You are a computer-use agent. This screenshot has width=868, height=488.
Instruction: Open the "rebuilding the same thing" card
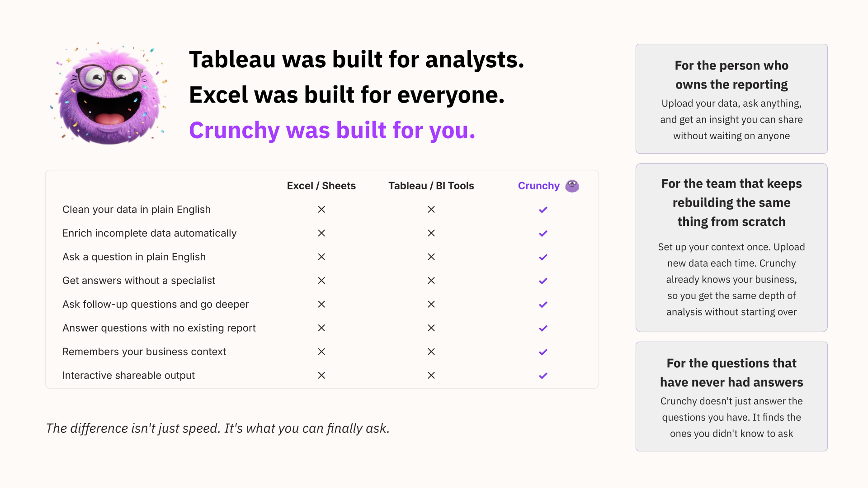click(731, 247)
